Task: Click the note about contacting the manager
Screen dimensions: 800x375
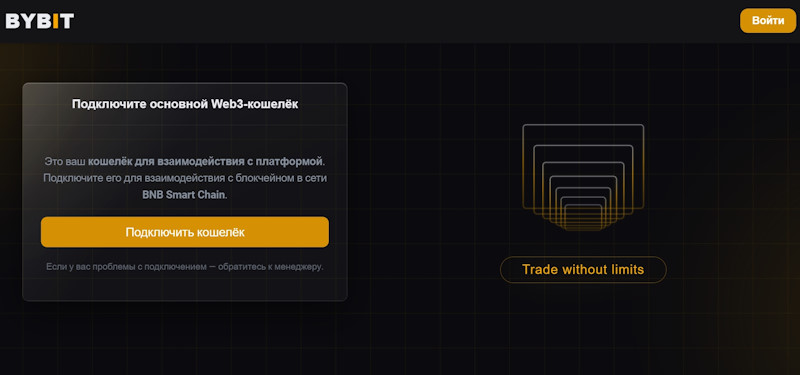Action: 185,266
